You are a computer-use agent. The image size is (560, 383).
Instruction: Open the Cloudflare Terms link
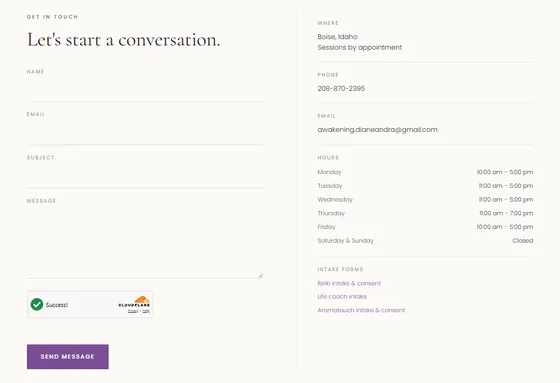(x=146, y=311)
